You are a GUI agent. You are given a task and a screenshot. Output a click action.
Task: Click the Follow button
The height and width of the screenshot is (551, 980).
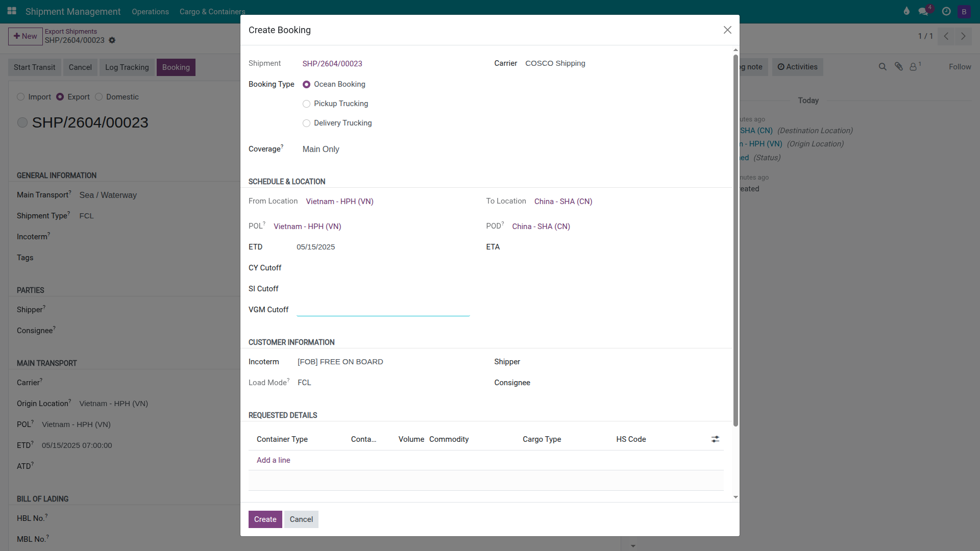point(960,67)
